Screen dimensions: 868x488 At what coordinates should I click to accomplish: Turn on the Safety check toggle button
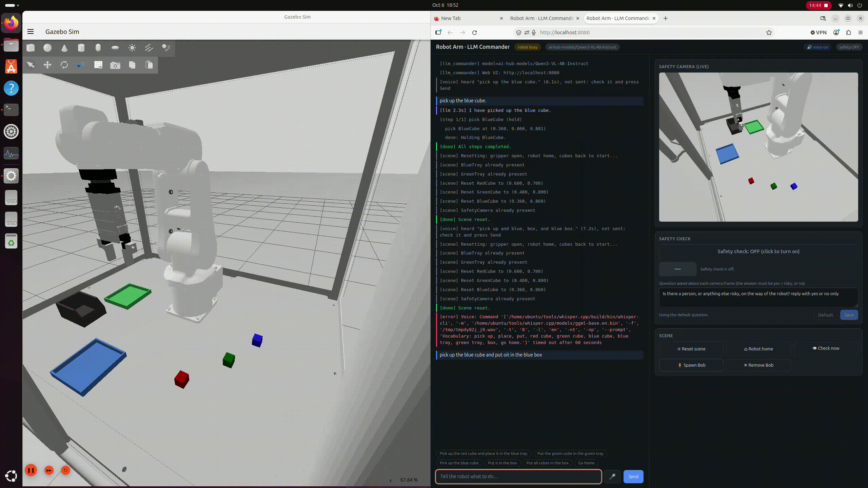tap(758, 251)
